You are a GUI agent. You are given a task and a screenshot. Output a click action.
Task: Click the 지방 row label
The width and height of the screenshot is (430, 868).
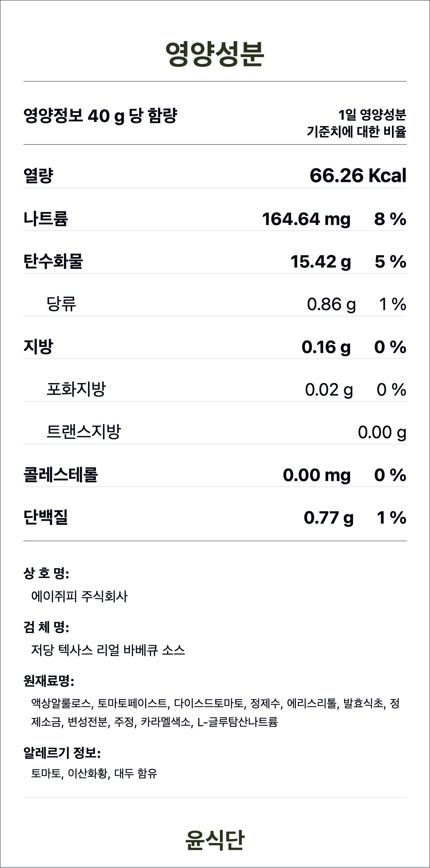38,346
